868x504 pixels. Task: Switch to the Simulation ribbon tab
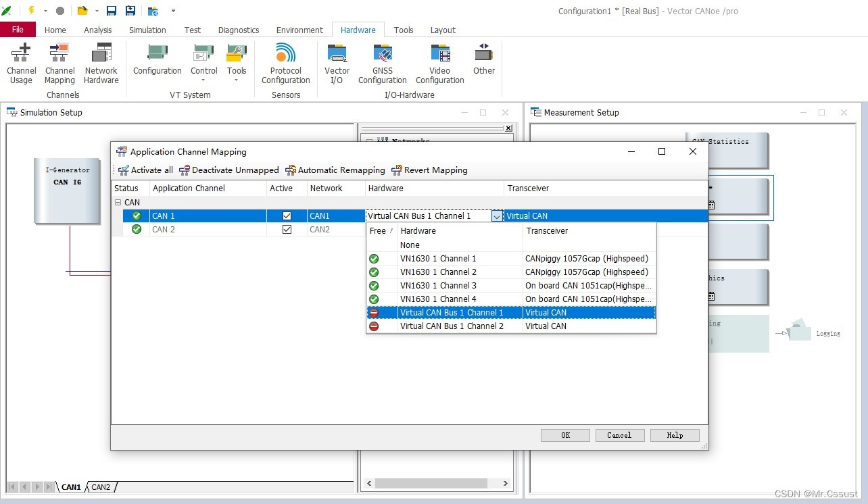(147, 30)
